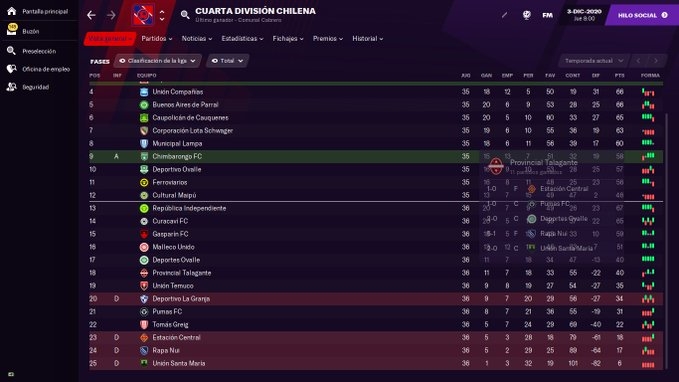Select the Vista general tab
This screenshot has width=679, height=382.
point(110,39)
